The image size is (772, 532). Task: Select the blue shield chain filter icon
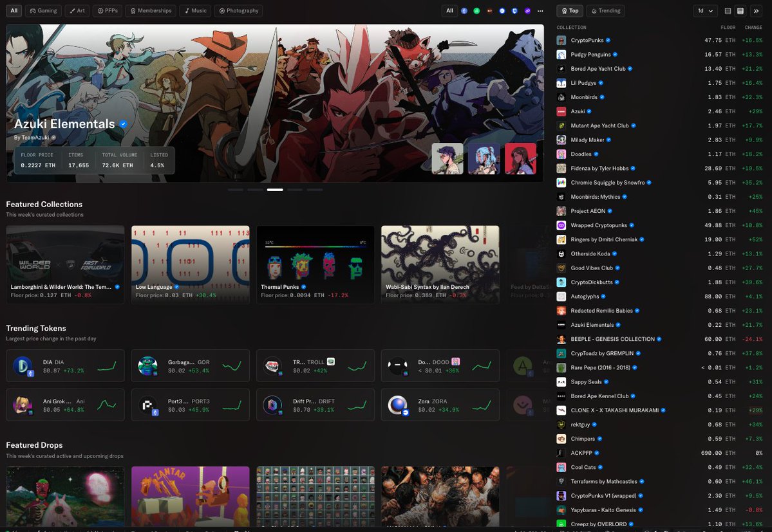coord(514,11)
